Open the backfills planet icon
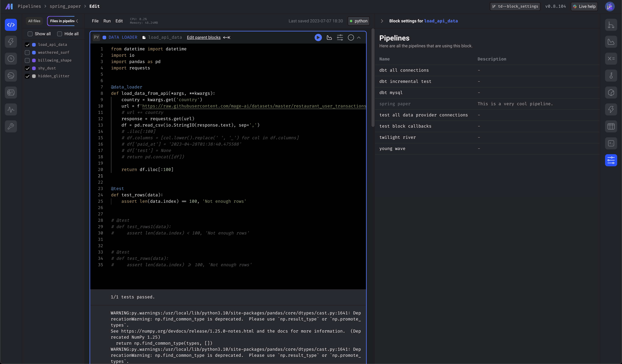 [x=11, y=75]
